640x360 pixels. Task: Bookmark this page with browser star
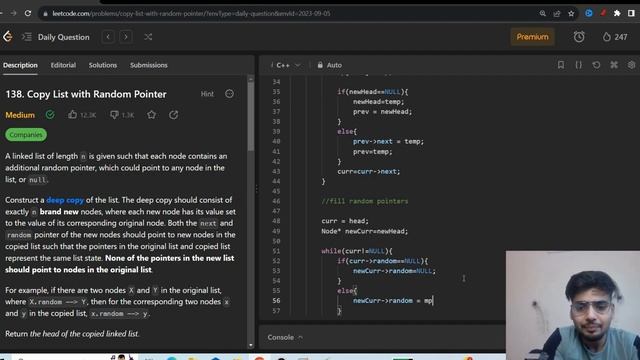pyautogui.click(x=571, y=13)
